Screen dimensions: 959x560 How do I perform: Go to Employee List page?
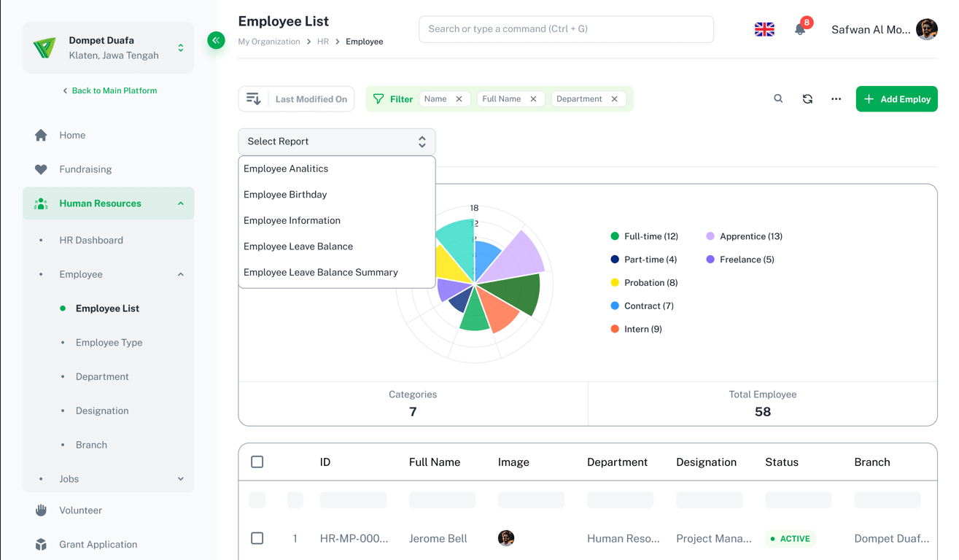point(107,308)
